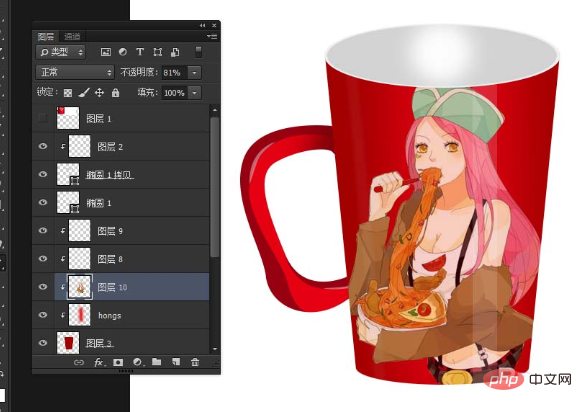Open the Layers panel flyout menu
The image size is (582, 412).
coord(212,36)
